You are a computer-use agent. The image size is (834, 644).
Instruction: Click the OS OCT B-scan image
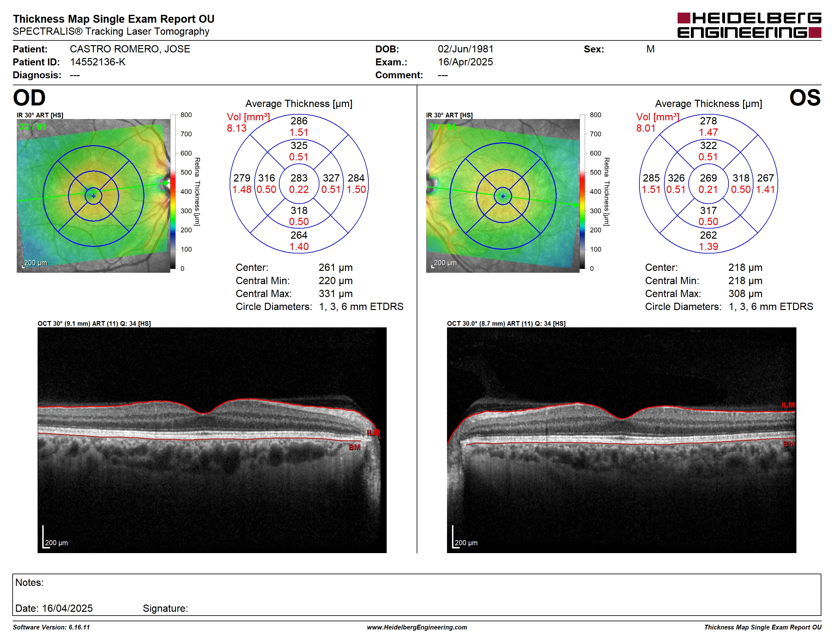(x=621, y=440)
